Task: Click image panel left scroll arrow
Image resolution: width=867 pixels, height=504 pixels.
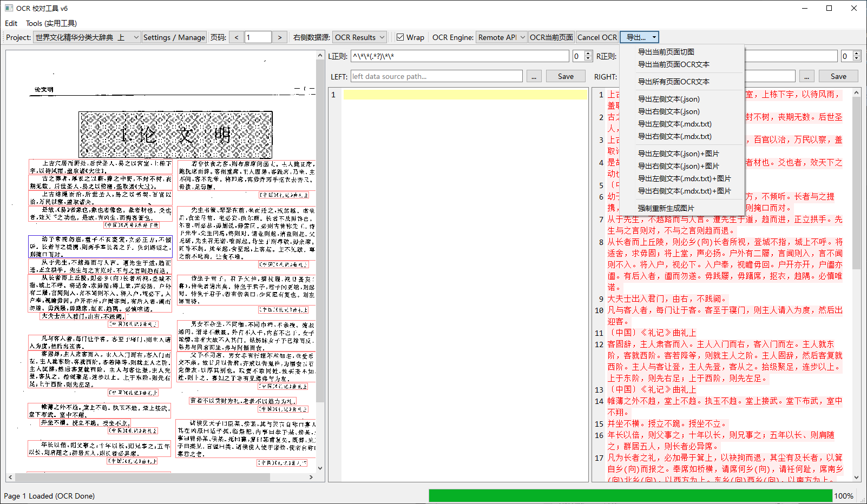Action: click(10, 477)
